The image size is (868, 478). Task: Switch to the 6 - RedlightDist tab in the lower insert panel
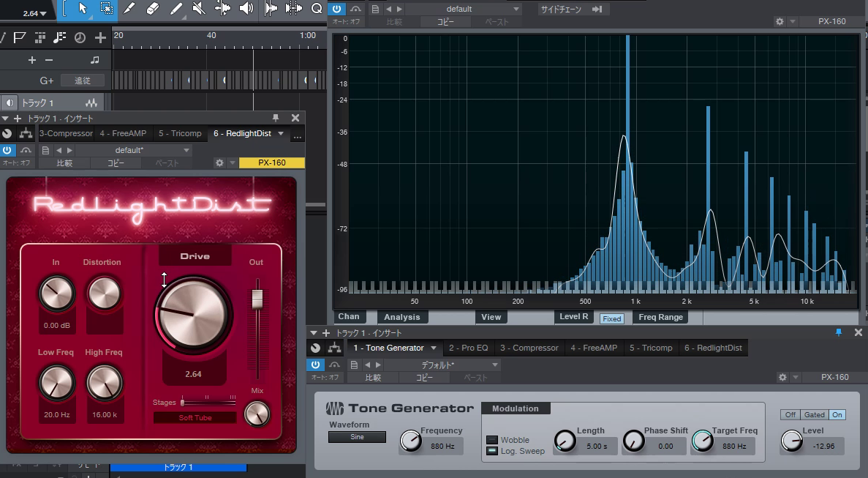pos(713,348)
